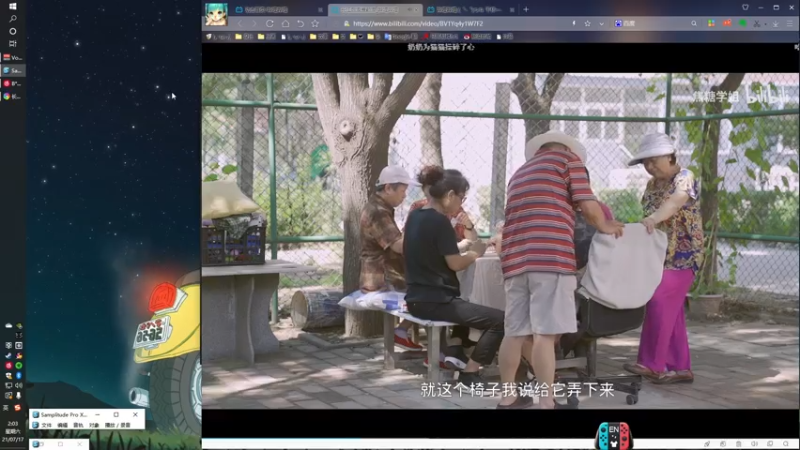Open a new browser tab with plus
This screenshot has height=450, width=800.
526,9
